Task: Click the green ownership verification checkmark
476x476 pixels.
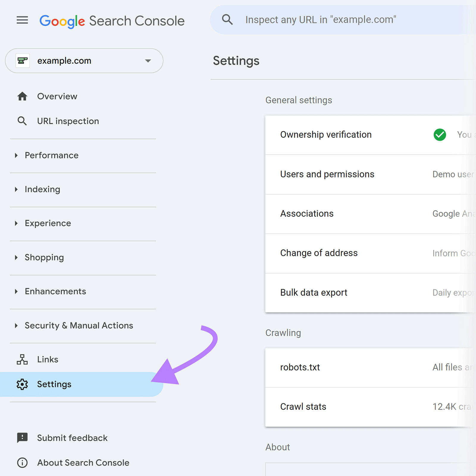Action: pyautogui.click(x=439, y=135)
